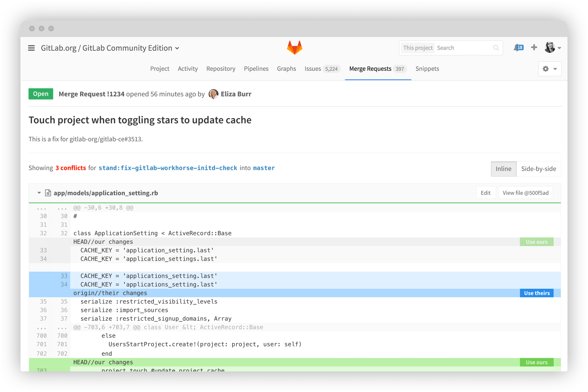Image resolution: width=588 pixels, height=392 pixels.
Task: Open the Repository tab
Action: (221, 69)
